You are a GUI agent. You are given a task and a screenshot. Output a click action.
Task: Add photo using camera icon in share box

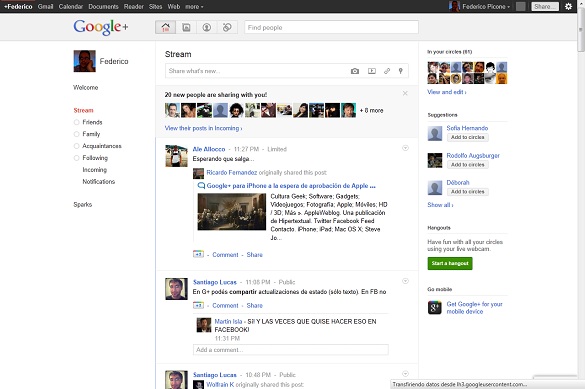click(355, 71)
